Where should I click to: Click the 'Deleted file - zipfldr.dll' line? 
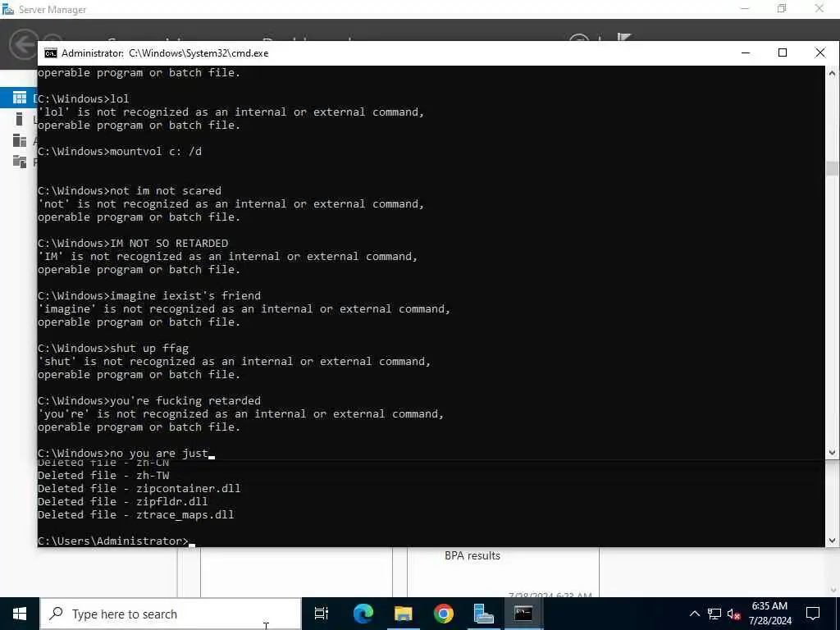tap(123, 501)
